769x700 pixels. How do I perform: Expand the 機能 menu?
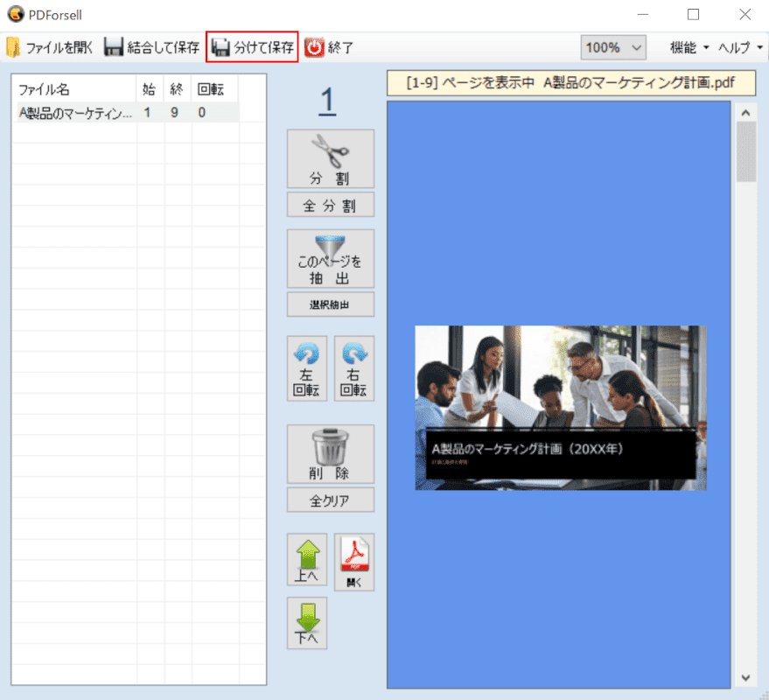689,47
